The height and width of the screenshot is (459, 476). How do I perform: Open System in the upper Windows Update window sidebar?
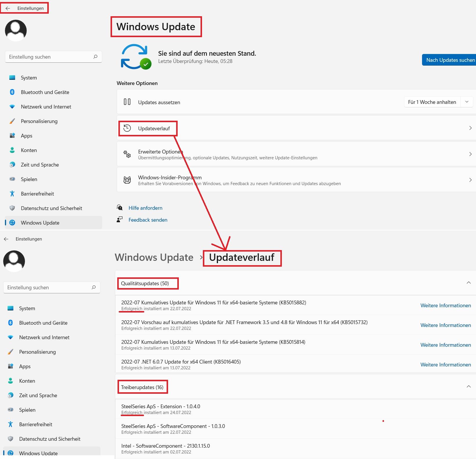[54, 78]
